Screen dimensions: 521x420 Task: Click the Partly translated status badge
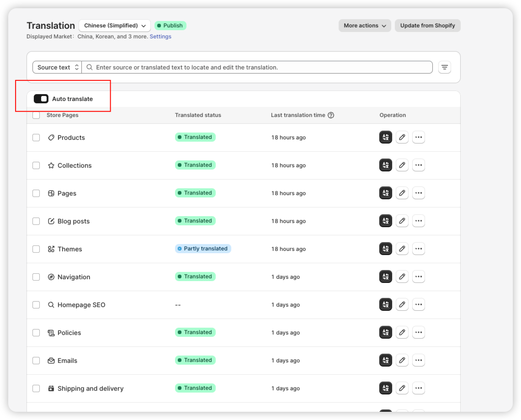click(x=203, y=249)
